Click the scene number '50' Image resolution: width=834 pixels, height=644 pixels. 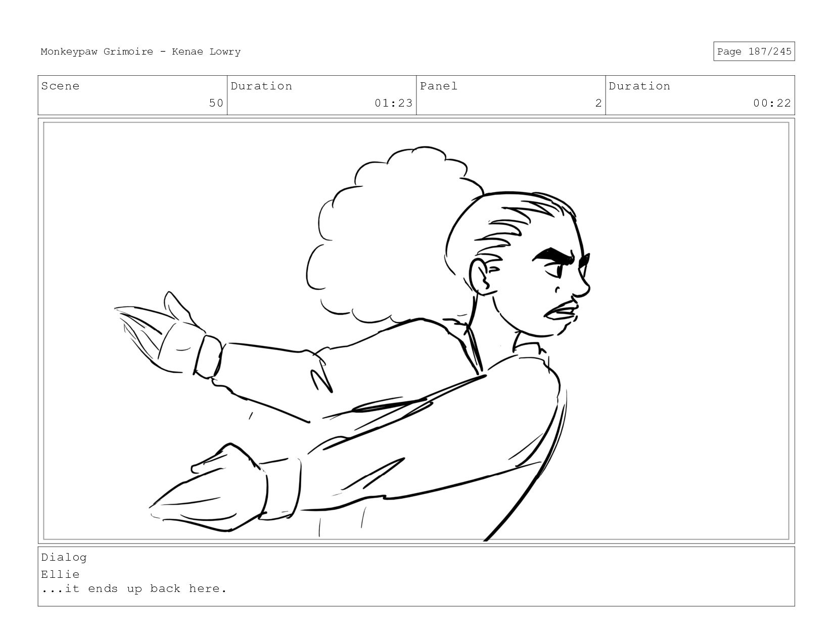(x=216, y=103)
